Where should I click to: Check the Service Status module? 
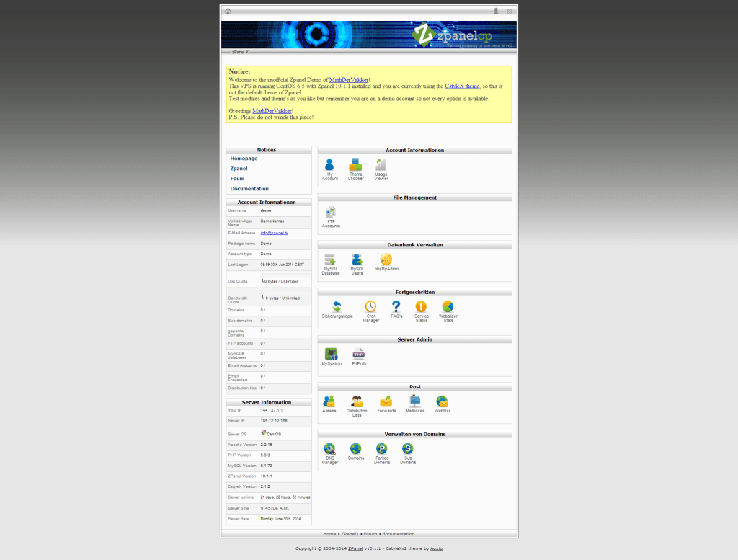pos(421,311)
